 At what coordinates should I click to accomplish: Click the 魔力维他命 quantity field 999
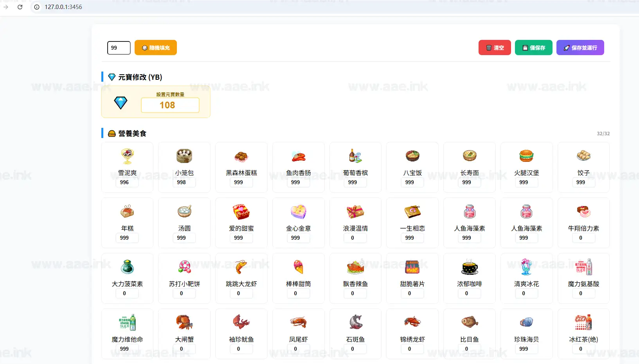coord(127,349)
